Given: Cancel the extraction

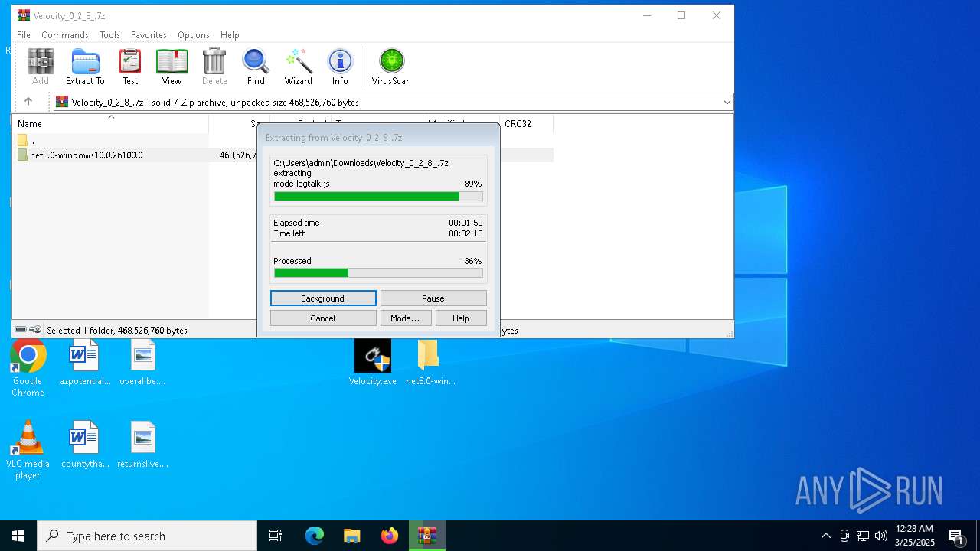Looking at the screenshot, I should 323,318.
